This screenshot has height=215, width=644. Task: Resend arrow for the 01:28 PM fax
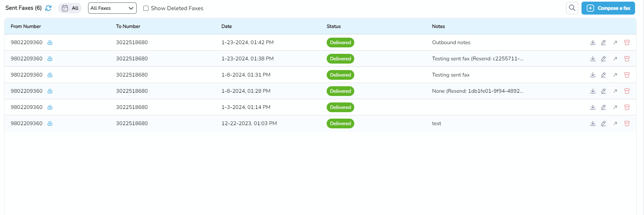pos(615,91)
